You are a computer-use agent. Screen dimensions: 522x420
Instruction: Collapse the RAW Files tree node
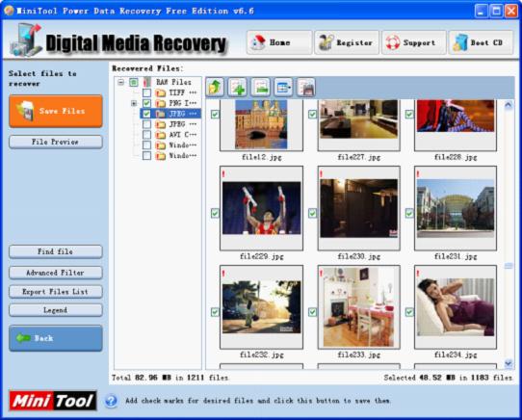tap(120, 82)
